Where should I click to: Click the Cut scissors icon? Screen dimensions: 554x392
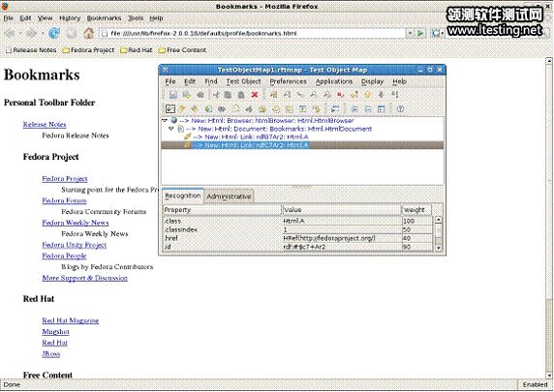216,95
